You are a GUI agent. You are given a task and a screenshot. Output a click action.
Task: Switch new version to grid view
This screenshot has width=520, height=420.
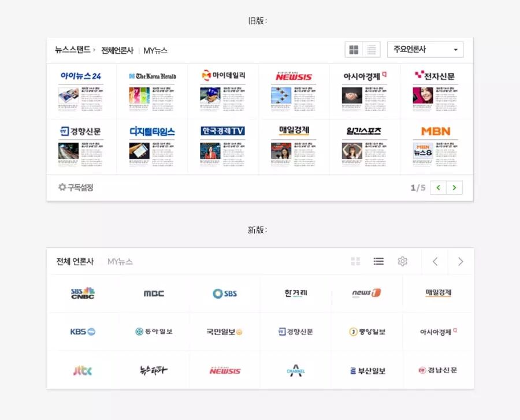pos(355,261)
